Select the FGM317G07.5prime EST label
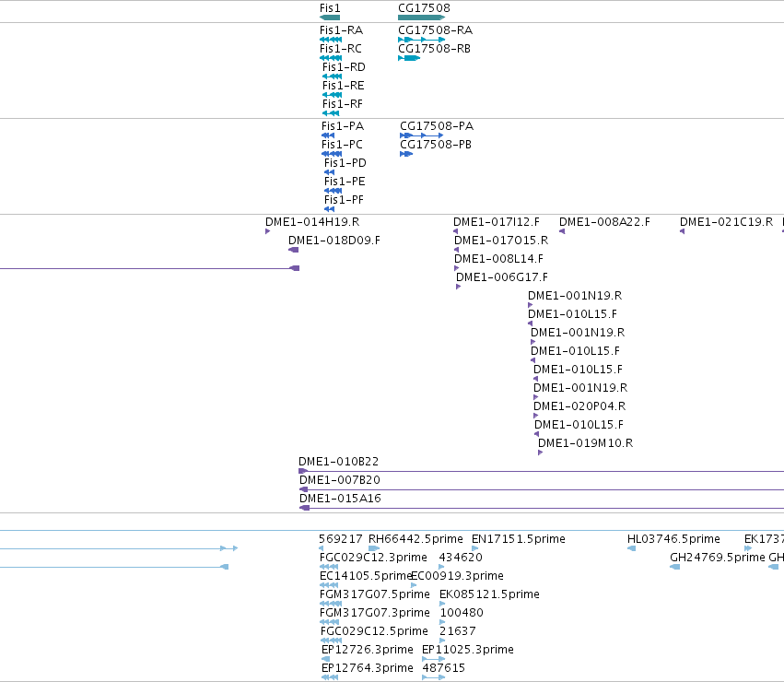This screenshot has width=784, height=682. 375,594
